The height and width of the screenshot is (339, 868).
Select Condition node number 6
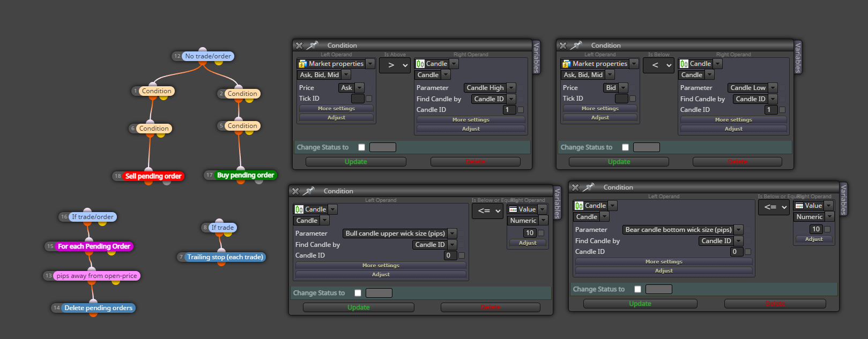[x=154, y=129]
